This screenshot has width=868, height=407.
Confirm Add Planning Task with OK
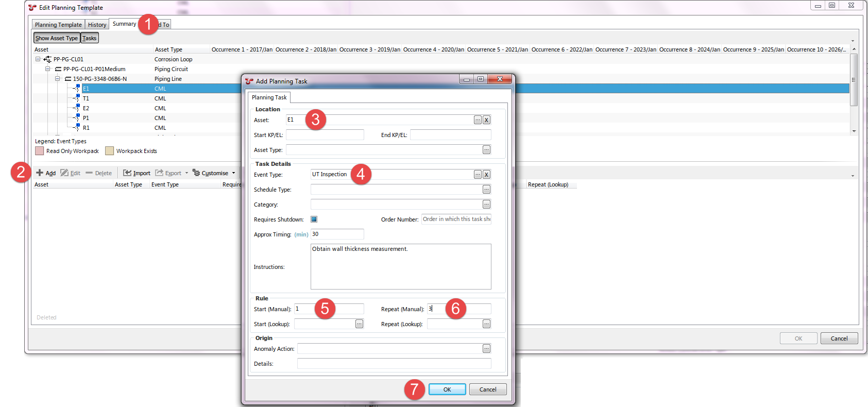click(447, 389)
